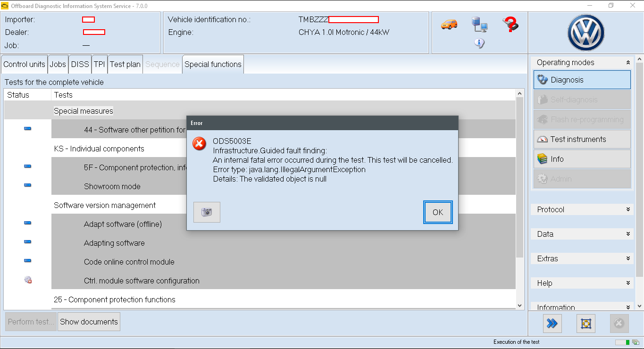Screen dimensions: 644x349
Task: Click the orange car vehicle icon
Action: (x=449, y=24)
